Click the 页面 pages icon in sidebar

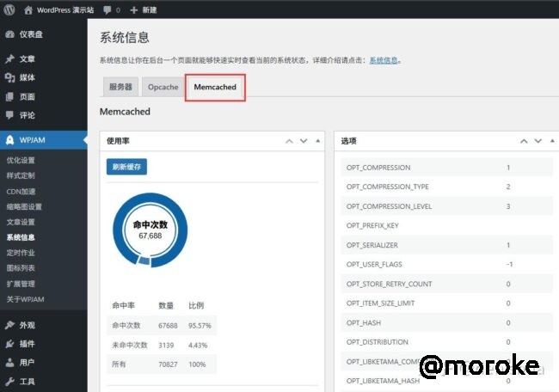click(10, 96)
